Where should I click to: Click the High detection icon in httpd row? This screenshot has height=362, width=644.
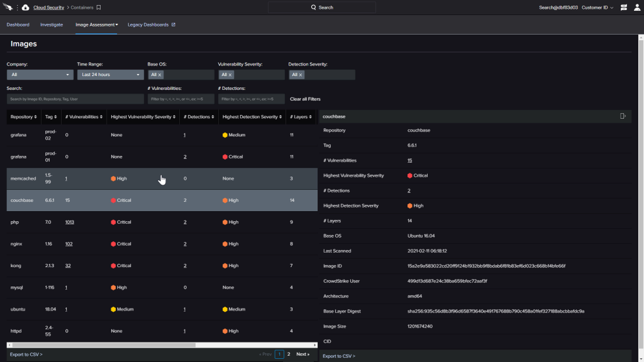coord(225,331)
